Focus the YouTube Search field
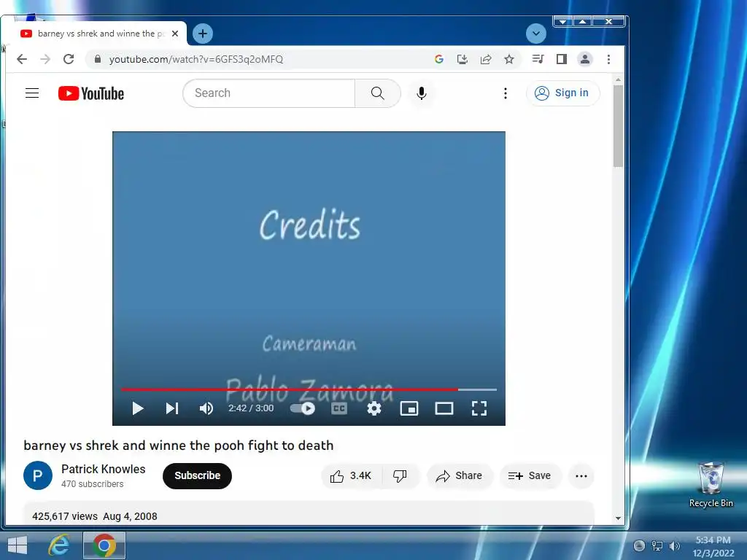Viewport: 747px width, 560px height. coord(268,93)
